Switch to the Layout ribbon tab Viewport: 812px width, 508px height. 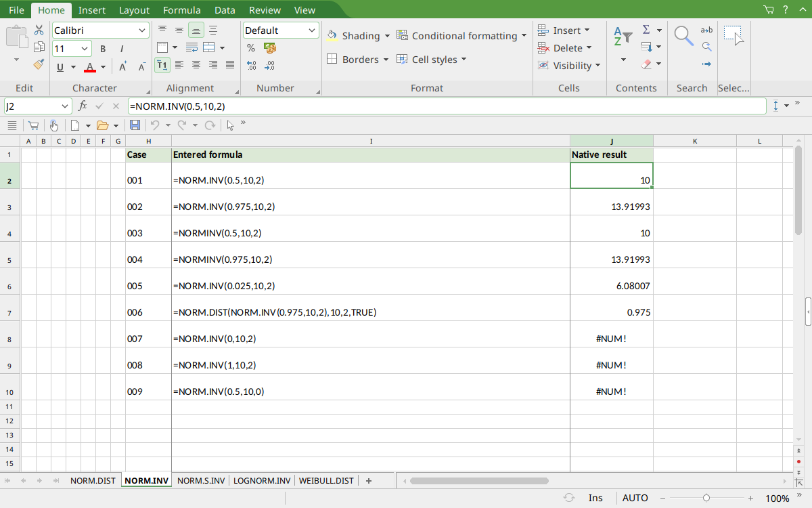134,10
